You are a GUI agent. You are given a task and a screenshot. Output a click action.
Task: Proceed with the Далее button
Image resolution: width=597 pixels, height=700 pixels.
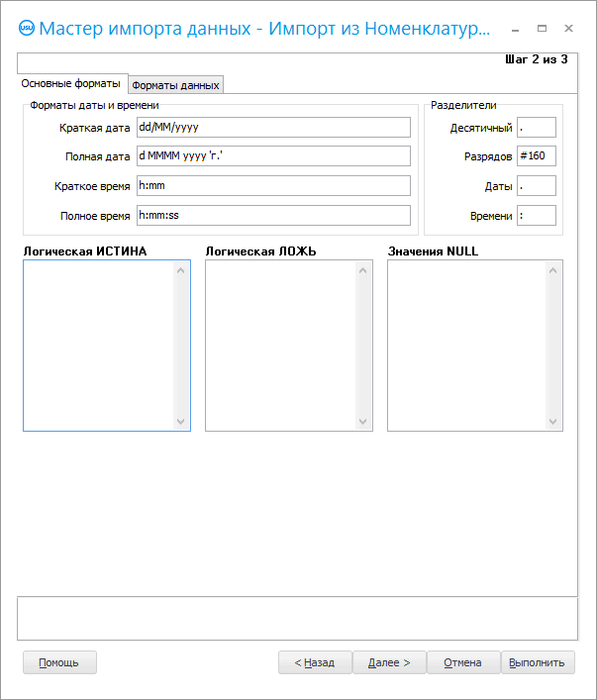click(x=389, y=662)
